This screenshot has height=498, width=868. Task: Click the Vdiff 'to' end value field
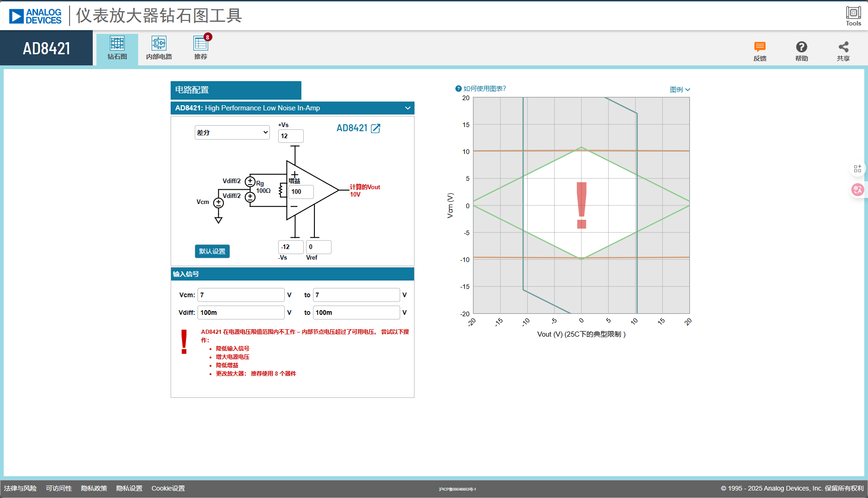357,313
